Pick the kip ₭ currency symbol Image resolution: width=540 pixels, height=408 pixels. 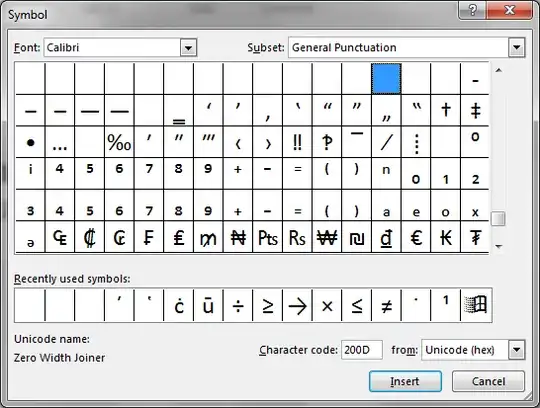[445, 237]
